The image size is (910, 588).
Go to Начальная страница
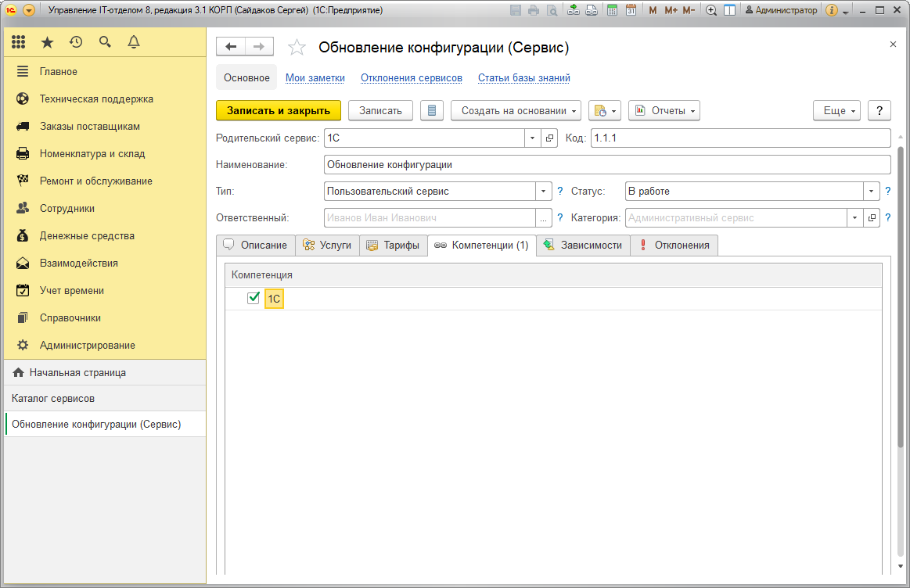105,372
